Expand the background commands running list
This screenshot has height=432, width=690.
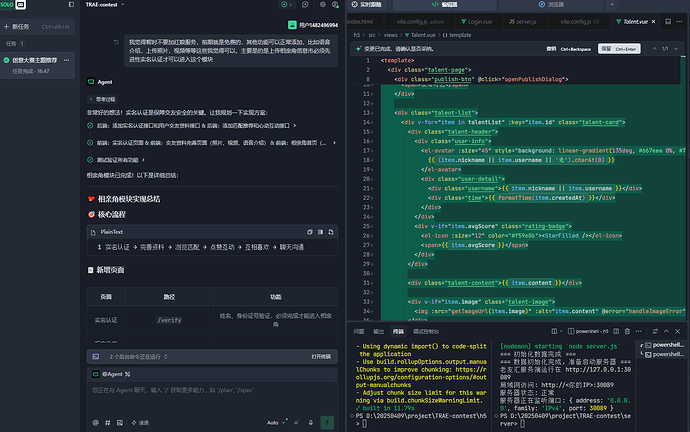(138, 357)
